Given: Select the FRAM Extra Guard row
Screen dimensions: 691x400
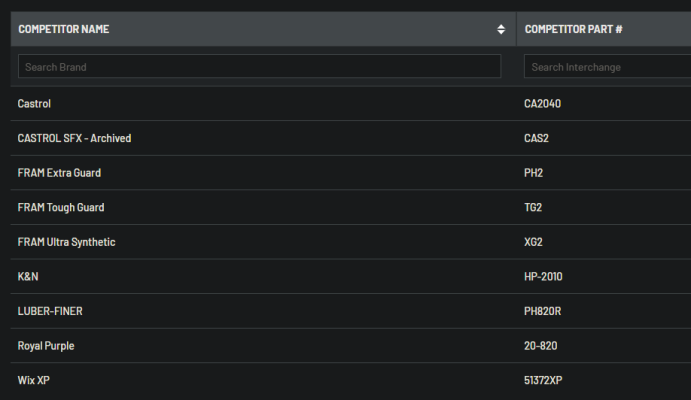Looking at the screenshot, I should [x=351, y=173].
